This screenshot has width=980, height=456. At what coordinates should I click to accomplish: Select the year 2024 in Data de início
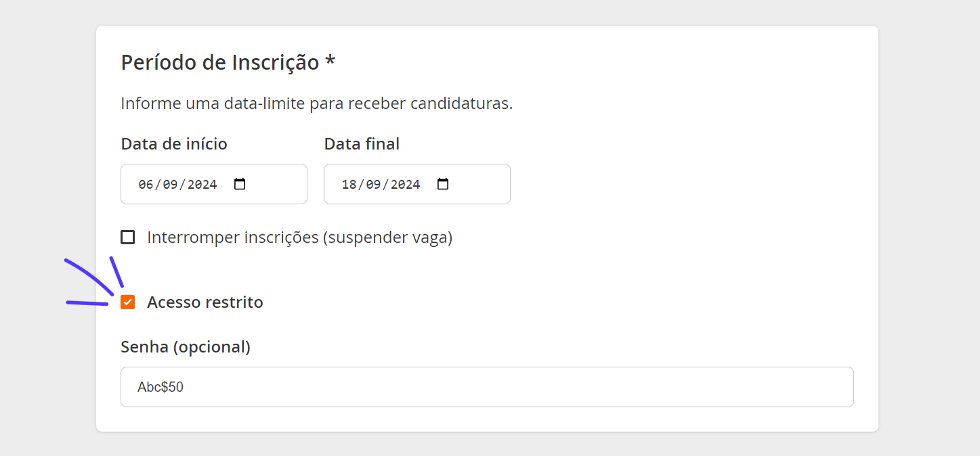pyautogui.click(x=202, y=184)
